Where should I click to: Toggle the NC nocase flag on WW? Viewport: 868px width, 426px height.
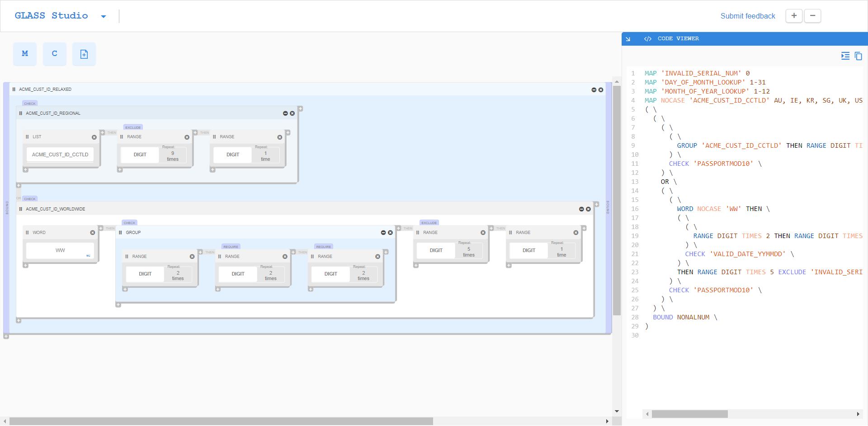pyautogui.click(x=88, y=256)
